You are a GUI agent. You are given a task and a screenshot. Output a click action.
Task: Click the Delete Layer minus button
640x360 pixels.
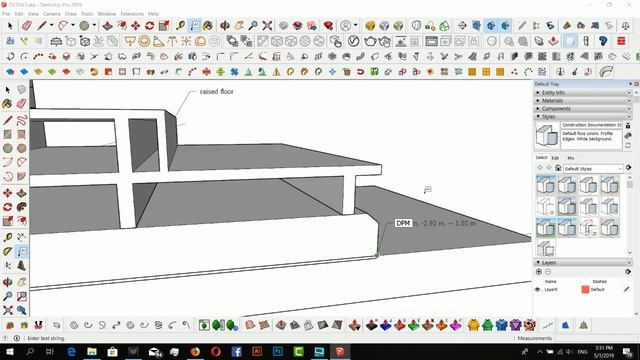point(548,272)
